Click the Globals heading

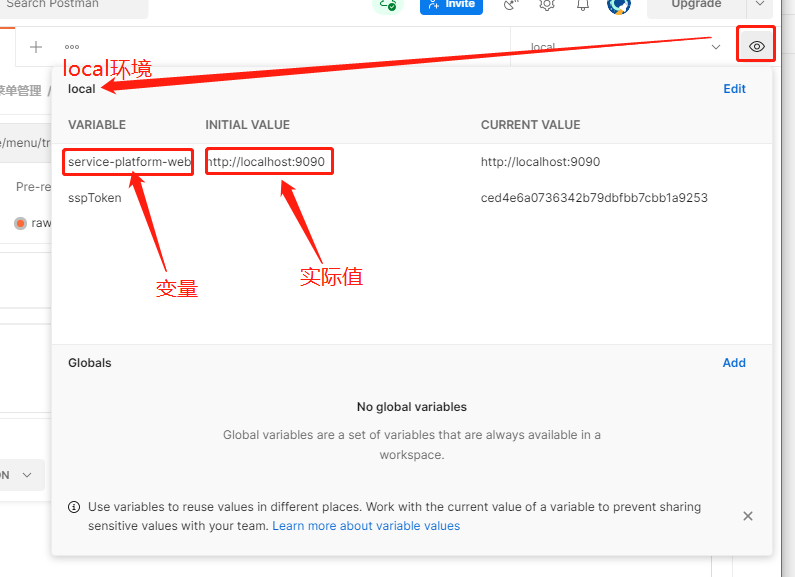pyautogui.click(x=90, y=363)
